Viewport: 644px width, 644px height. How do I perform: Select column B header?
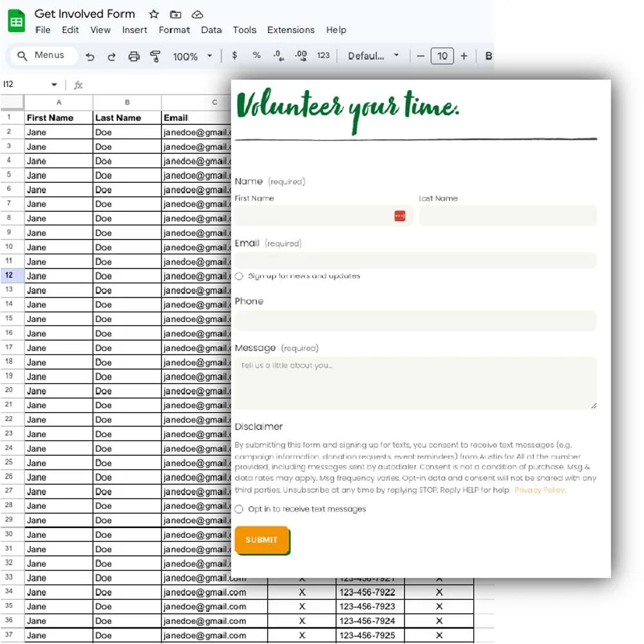128,102
